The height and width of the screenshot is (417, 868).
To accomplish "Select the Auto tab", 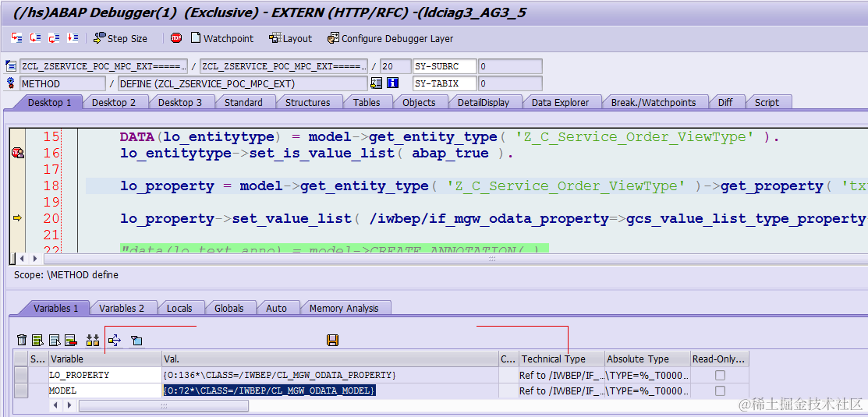I will tap(276, 308).
